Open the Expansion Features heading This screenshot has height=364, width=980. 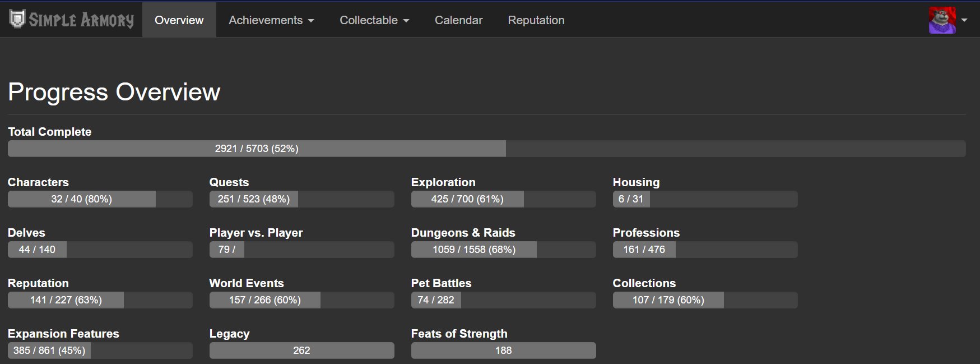pos(63,334)
